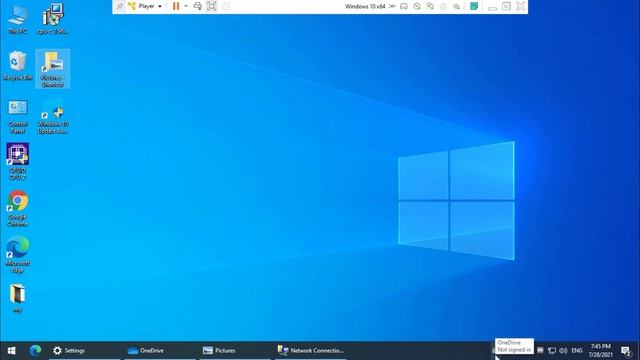Open the volume tray icon

(563, 350)
